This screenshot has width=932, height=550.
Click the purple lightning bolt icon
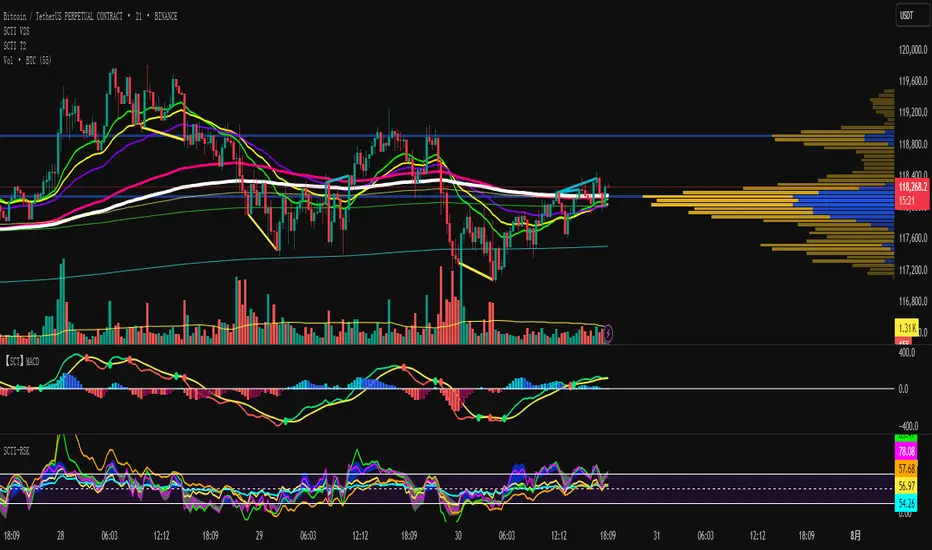(608, 334)
